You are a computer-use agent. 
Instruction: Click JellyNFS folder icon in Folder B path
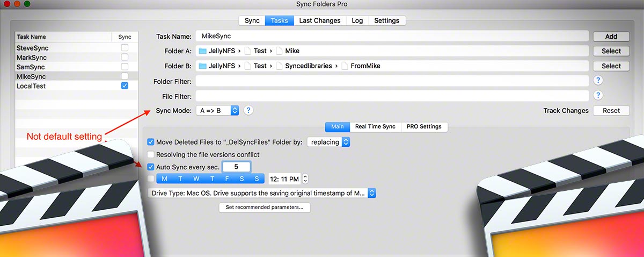point(202,66)
